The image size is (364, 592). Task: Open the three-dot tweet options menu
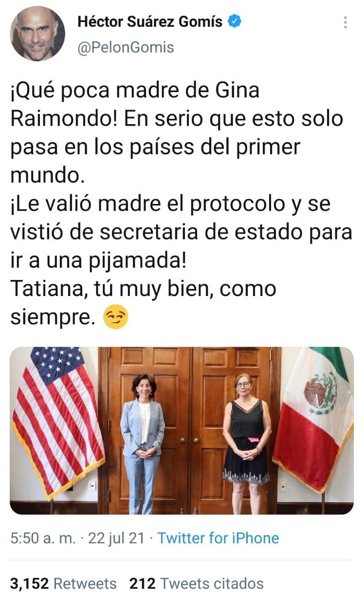point(345,22)
